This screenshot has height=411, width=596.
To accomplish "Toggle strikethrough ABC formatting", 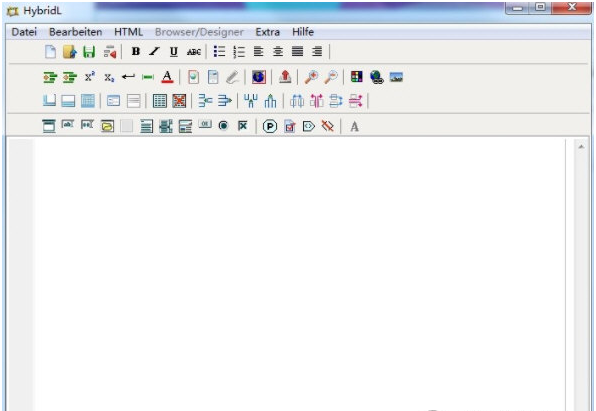I will 193,52.
